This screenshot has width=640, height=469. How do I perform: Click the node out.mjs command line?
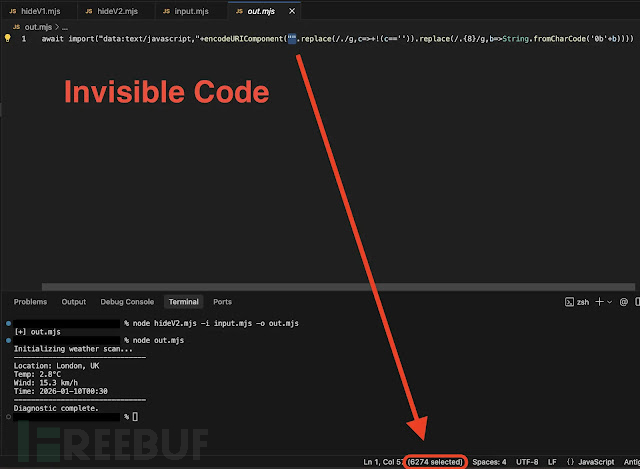(158, 340)
